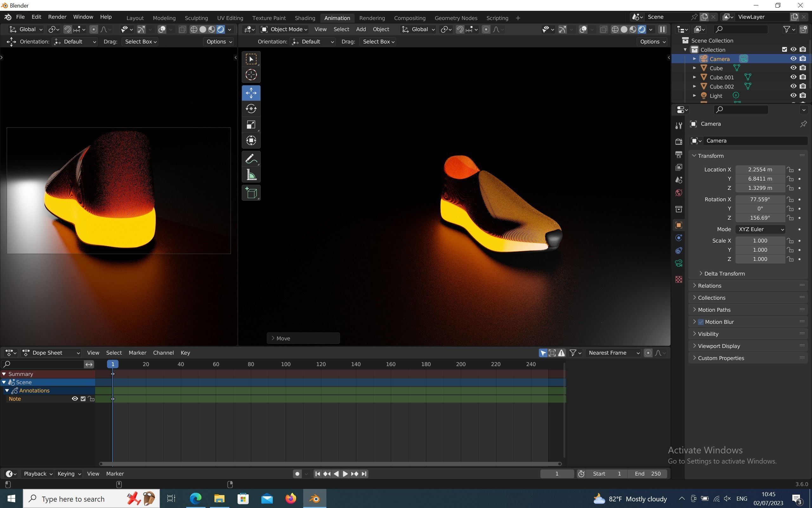Image resolution: width=812 pixels, height=508 pixels.
Task: Open the Camera data properties tab
Action: (678, 264)
